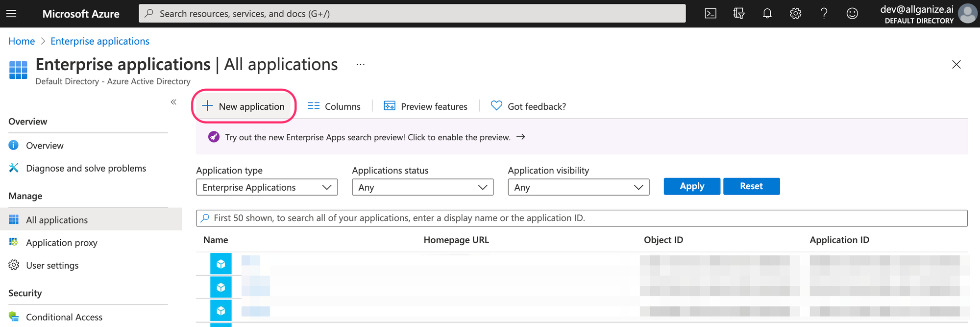
Task: Click the User settings gear icon
Action: click(x=14, y=265)
